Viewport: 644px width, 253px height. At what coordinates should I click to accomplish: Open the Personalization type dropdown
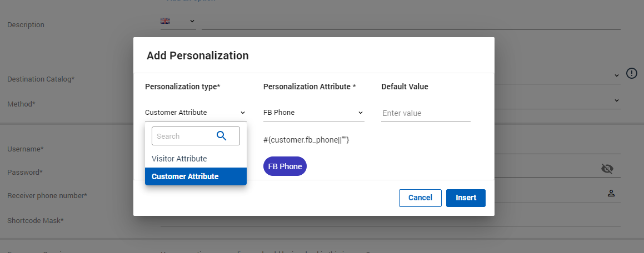pos(195,113)
